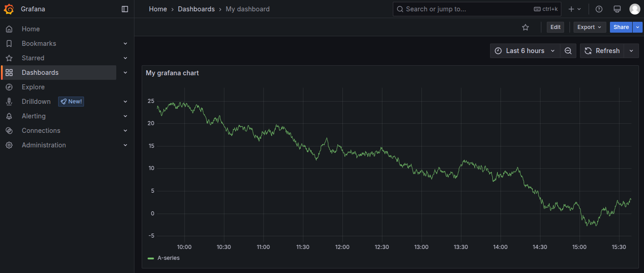Image resolution: width=644 pixels, height=273 pixels.
Task: Click the 12:00 x-axis label
Action: pos(342,247)
